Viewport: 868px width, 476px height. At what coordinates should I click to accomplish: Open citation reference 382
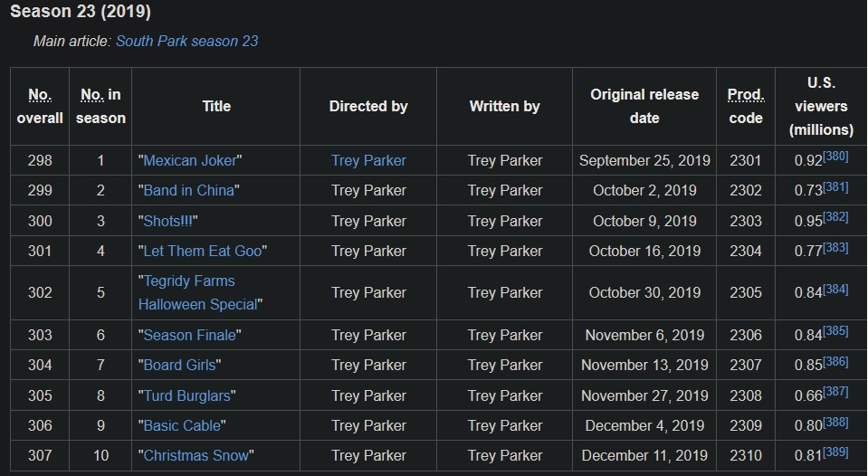coord(835,217)
